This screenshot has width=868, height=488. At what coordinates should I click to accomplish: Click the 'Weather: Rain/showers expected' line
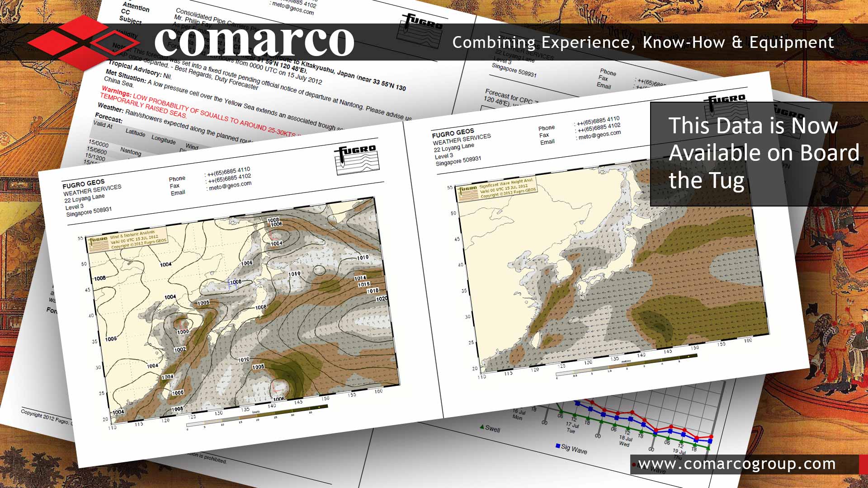[176, 123]
